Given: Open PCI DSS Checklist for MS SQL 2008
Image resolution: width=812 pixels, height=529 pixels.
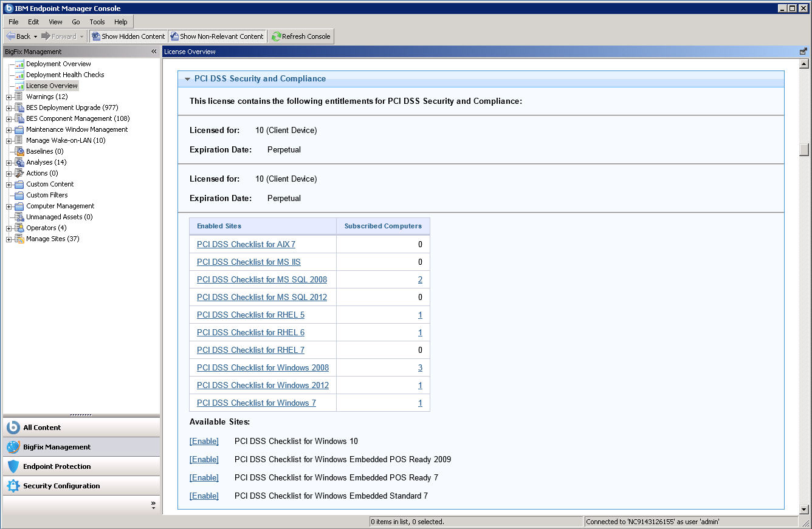Looking at the screenshot, I should pos(262,279).
